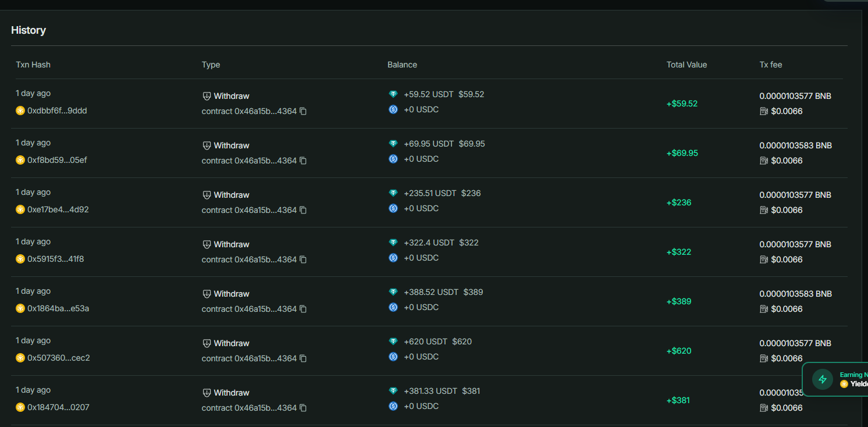Click the gas fee icon in the +$322 row
The height and width of the screenshot is (427, 868).
[764, 259]
